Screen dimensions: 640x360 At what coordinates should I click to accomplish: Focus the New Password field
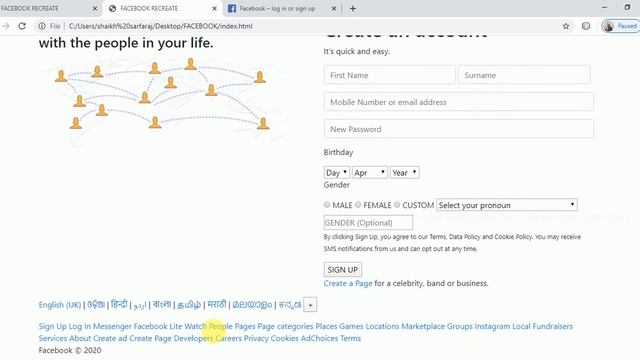point(458,129)
